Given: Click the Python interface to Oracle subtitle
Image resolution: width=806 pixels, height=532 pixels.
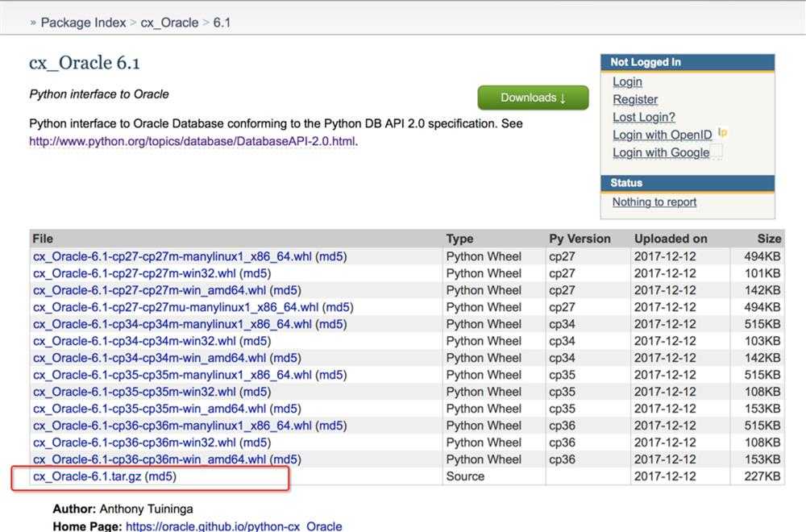Looking at the screenshot, I should [x=99, y=94].
